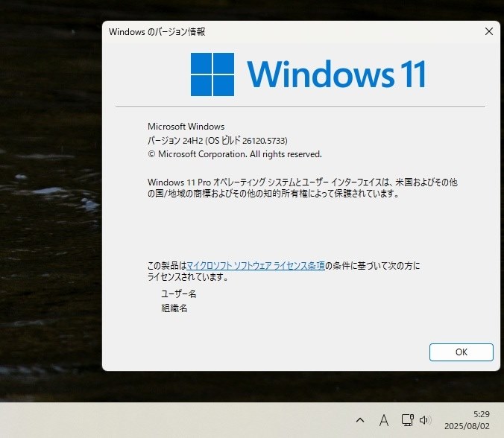Click the large Windows 11 wordmark
The height and width of the screenshot is (438, 504).
click(x=336, y=74)
